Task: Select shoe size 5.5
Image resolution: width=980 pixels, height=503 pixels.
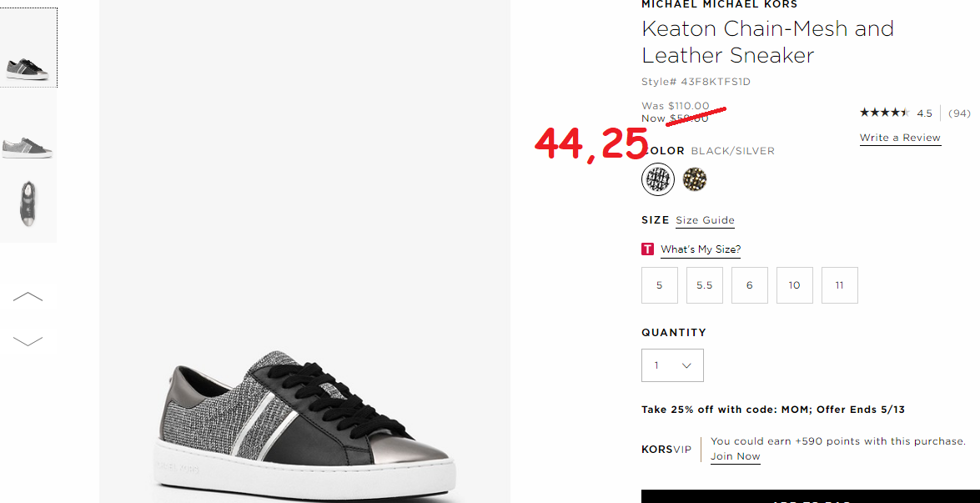Action: (x=705, y=285)
